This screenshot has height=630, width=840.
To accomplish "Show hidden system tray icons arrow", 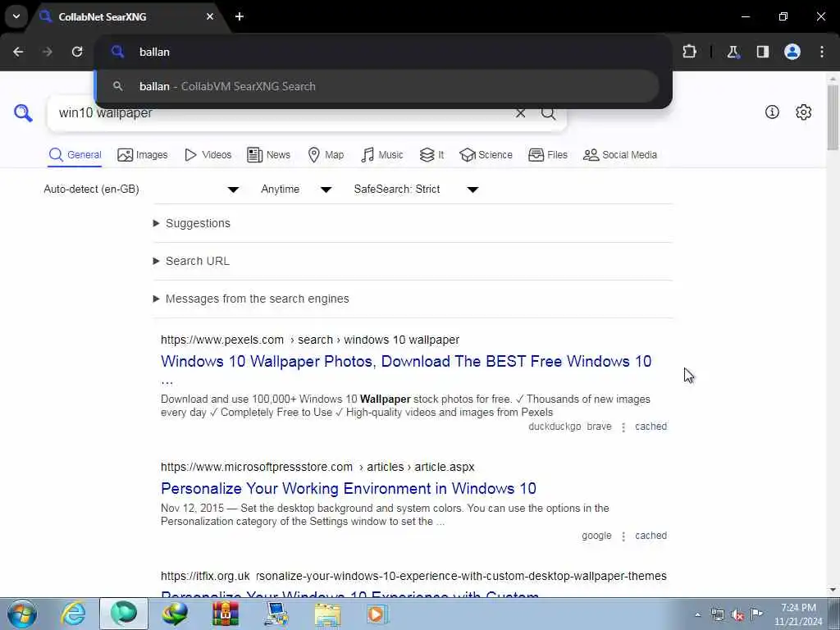I will click(x=697, y=614).
